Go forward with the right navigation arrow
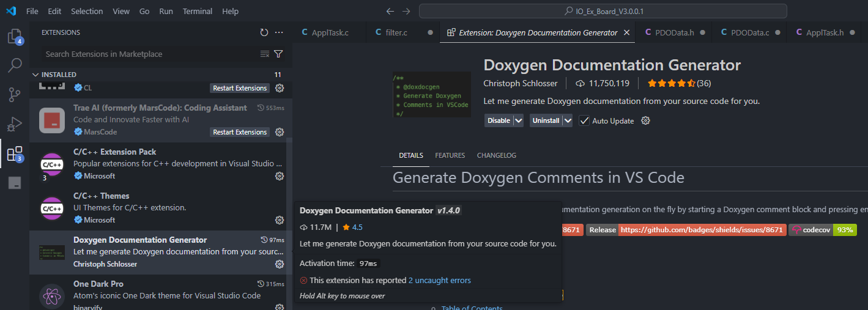The width and height of the screenshot is (868, 310). [x=406, y=12]
